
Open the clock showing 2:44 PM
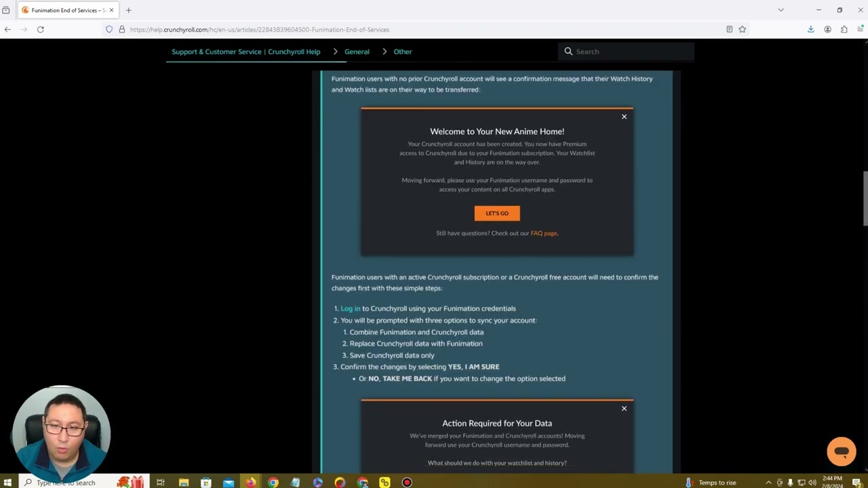pos(832,482)
